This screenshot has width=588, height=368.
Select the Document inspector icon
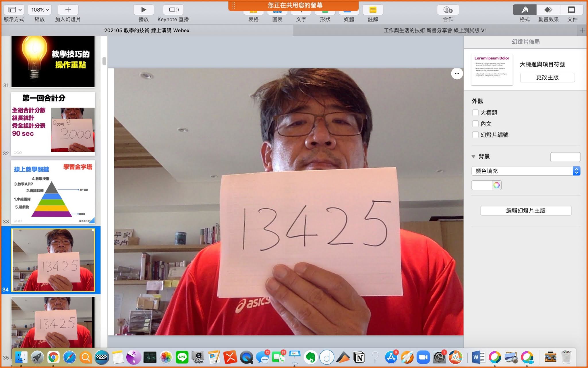click(x=571, y=10)
